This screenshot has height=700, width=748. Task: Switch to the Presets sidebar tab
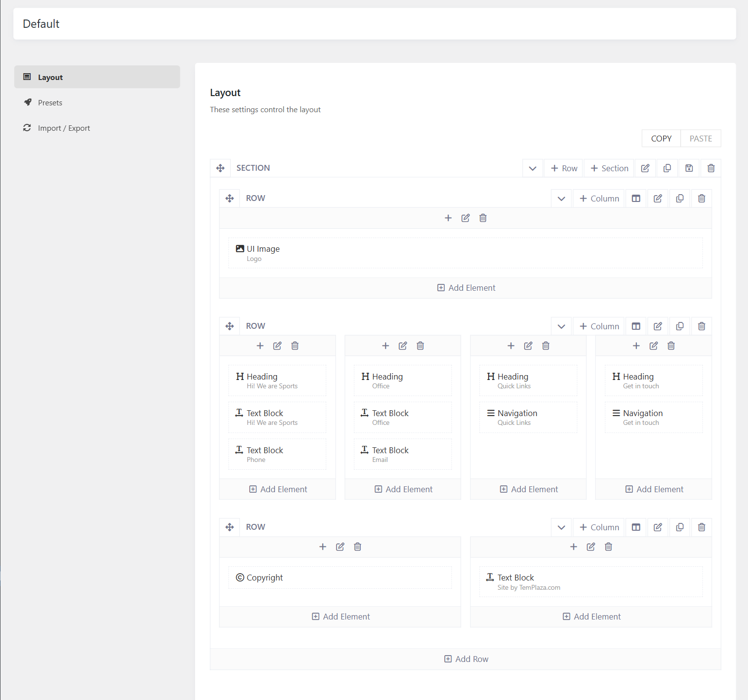pyautogui.click(x=50, y=102)
